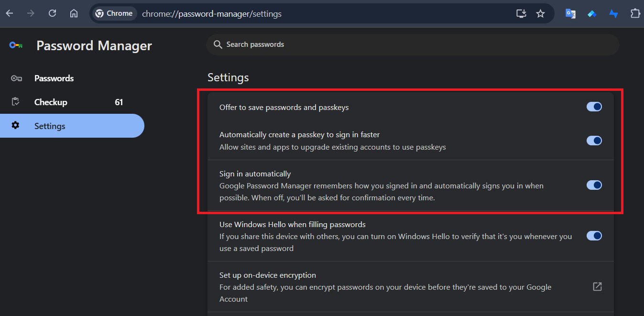Turn off Sign in automatically

click(594, 185)
